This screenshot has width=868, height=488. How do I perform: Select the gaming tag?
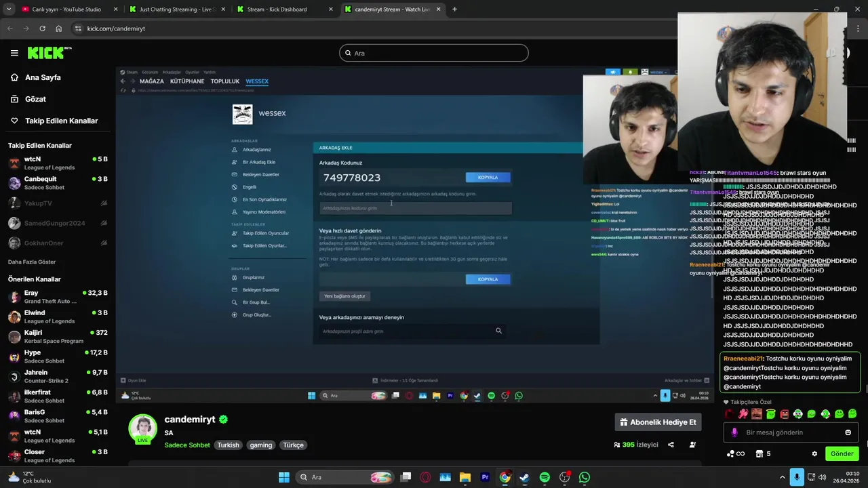[x=261, y=445]
